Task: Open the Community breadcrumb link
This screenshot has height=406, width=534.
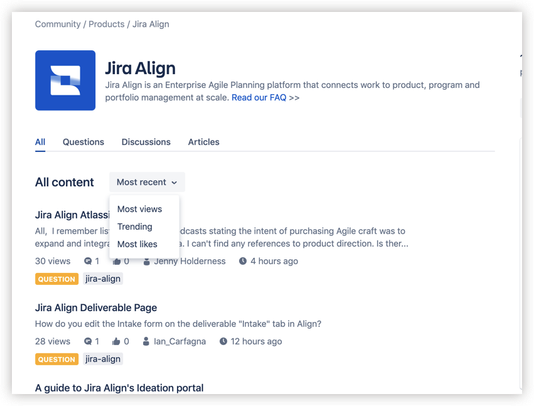Action: click(x=58, y=24)
